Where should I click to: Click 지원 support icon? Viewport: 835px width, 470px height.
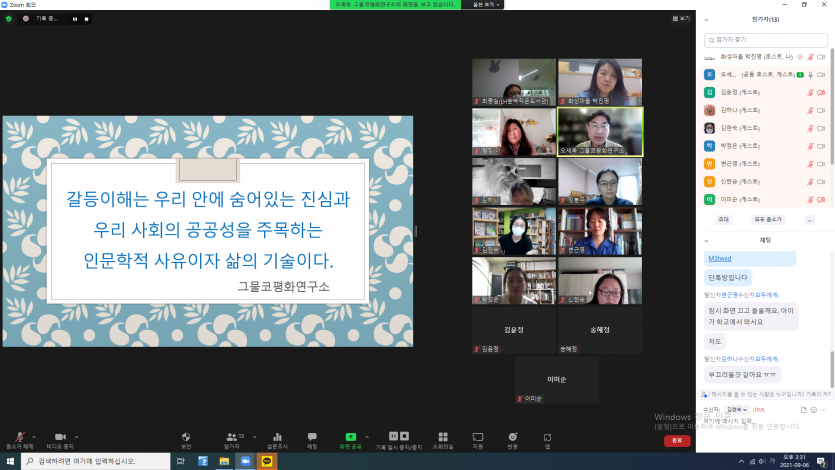pyautogui.click(x=478, y=436)
